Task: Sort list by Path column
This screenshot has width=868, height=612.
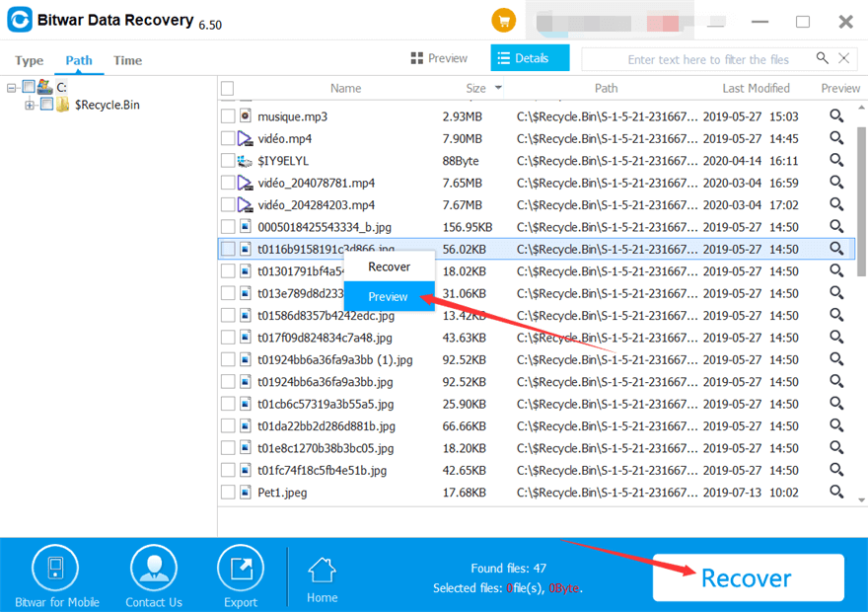Action: point(606,88)
